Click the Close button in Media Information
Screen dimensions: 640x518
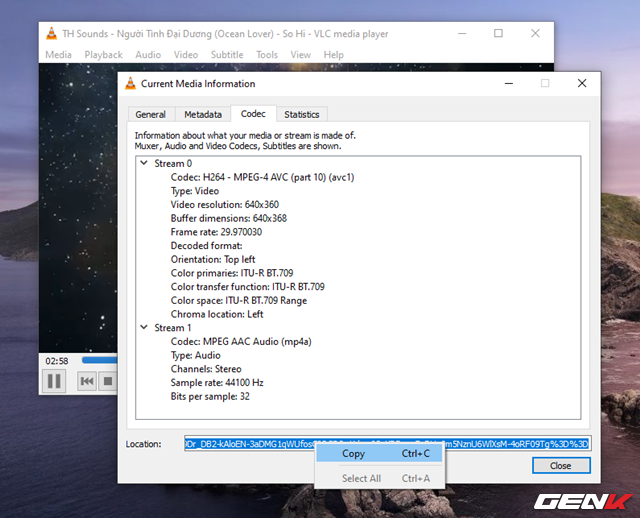(x=561, y=466)
